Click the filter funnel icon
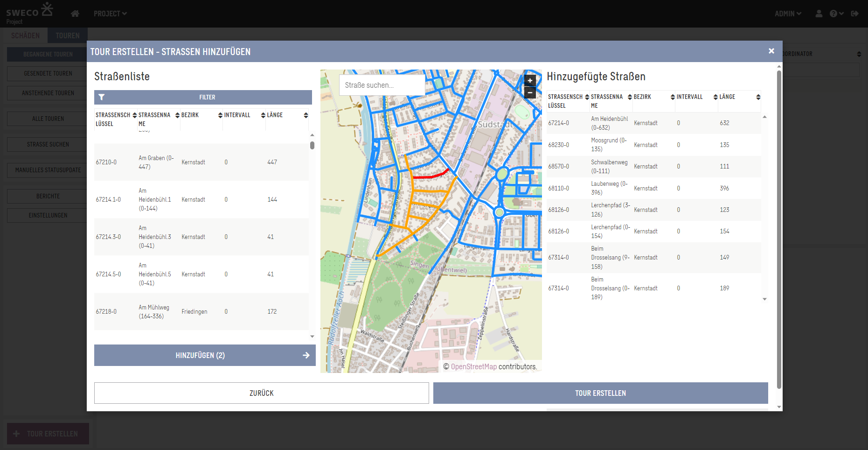The image size is (868, 450). [x=102, y=97]
